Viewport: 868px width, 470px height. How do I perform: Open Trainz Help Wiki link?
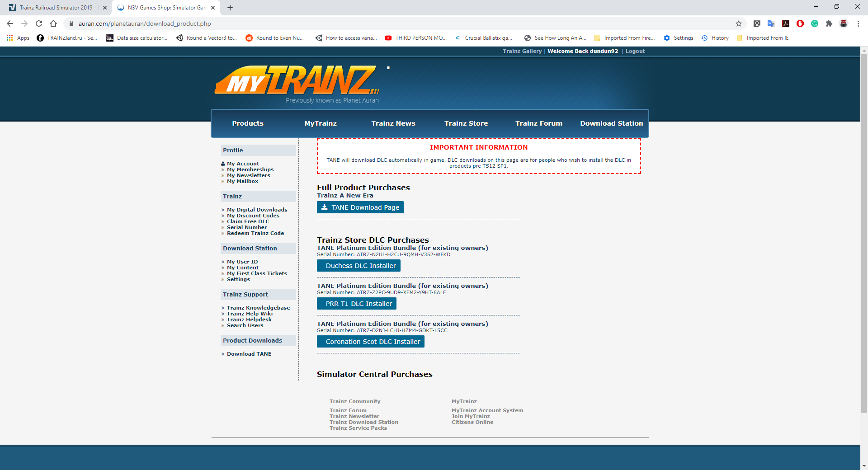[x=250, y=314]
